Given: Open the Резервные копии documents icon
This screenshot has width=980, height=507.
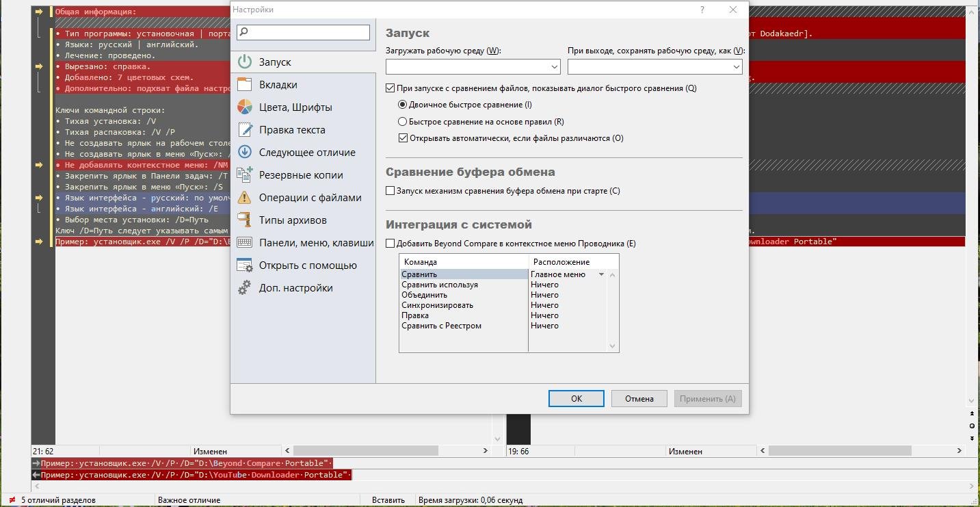Looking at the screenshot, I should pyautogui.click(x=245, y=174).
